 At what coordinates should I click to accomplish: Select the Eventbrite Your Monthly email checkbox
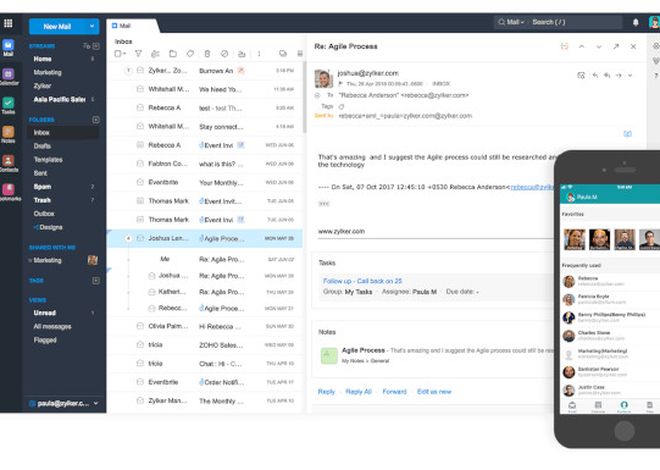140,182
